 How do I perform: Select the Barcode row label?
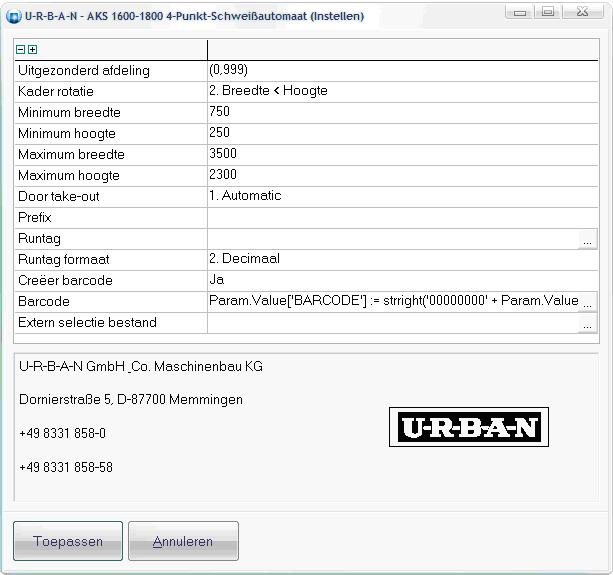point(44,302)
